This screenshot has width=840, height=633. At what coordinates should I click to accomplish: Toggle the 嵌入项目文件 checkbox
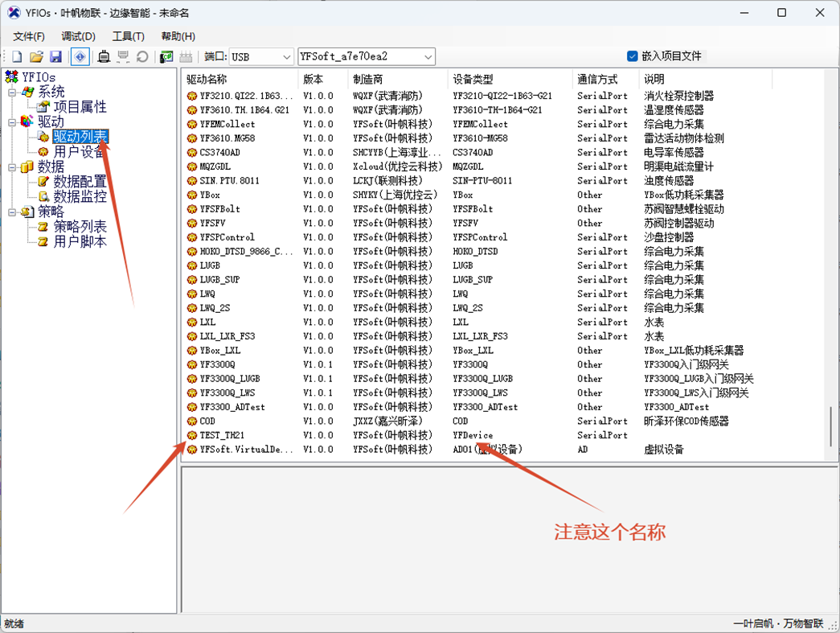point(633,55)
